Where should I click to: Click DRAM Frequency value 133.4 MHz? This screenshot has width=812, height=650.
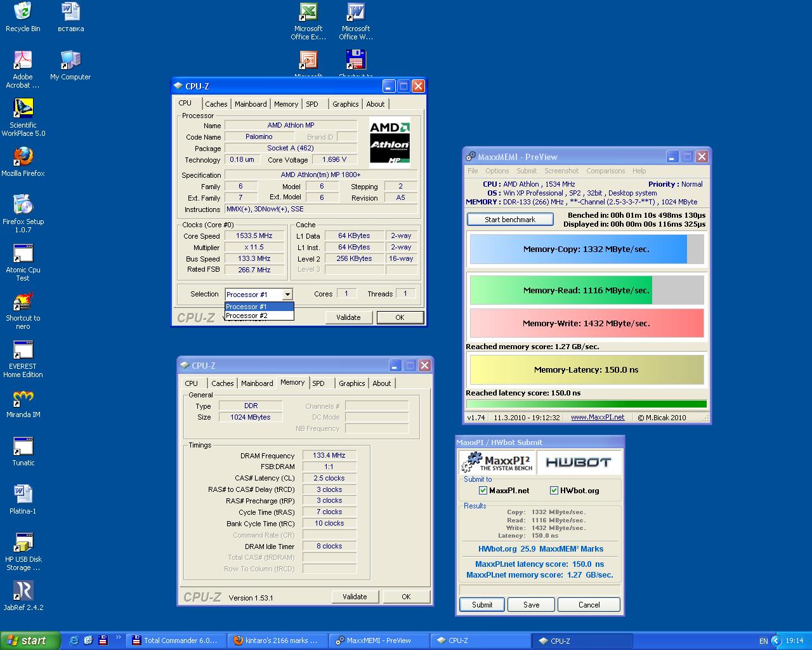point(329,455)
